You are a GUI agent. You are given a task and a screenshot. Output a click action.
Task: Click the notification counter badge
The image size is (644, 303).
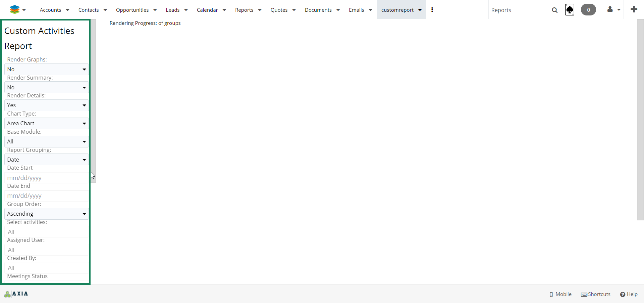588,10
